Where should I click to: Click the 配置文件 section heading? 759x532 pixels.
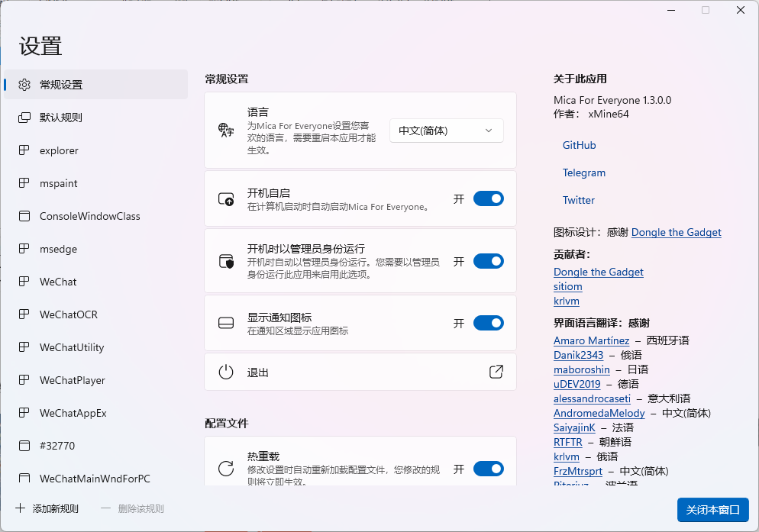[x=227, y=424]
